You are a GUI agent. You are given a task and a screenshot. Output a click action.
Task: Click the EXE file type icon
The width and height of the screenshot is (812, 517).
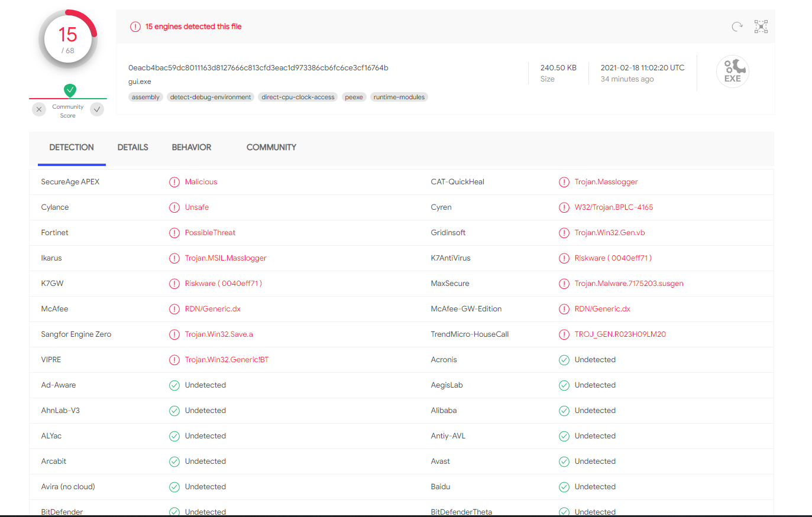tap(733, 71)
